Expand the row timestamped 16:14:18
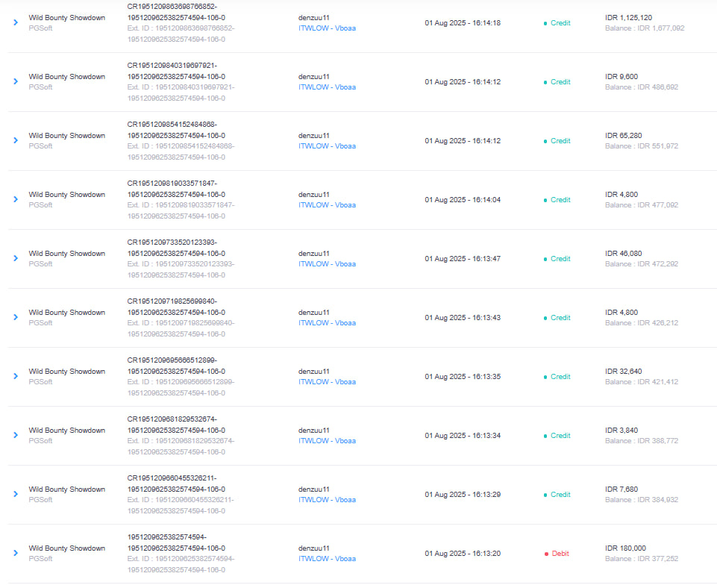Screen dimensions: 717x588 16,22
